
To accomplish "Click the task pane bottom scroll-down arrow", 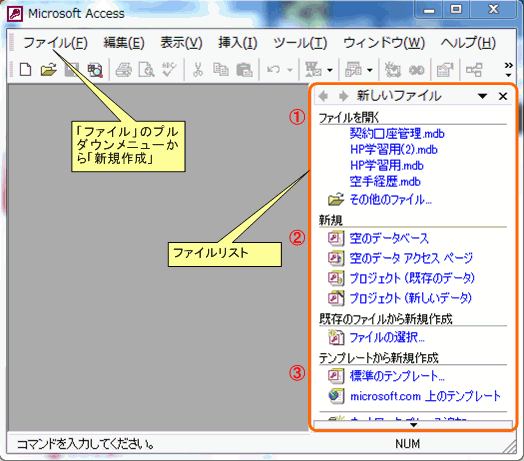I will pyautogui.click(x=413, y=425).
